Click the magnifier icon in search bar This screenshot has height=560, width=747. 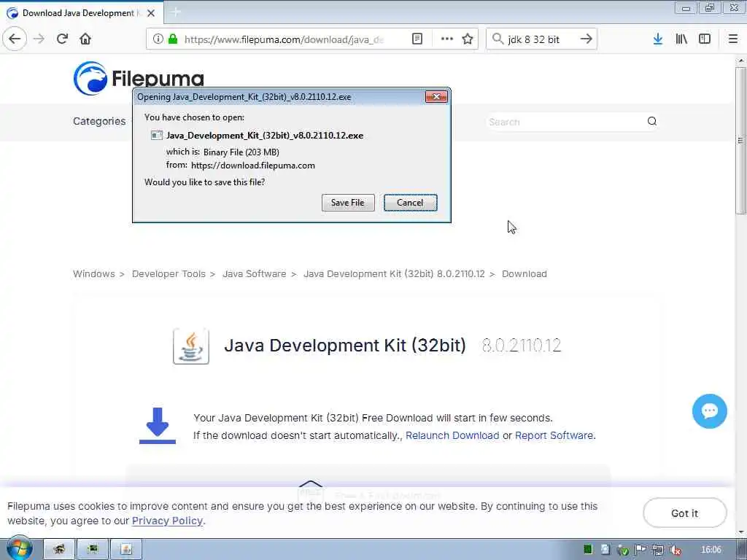(498, 39)
